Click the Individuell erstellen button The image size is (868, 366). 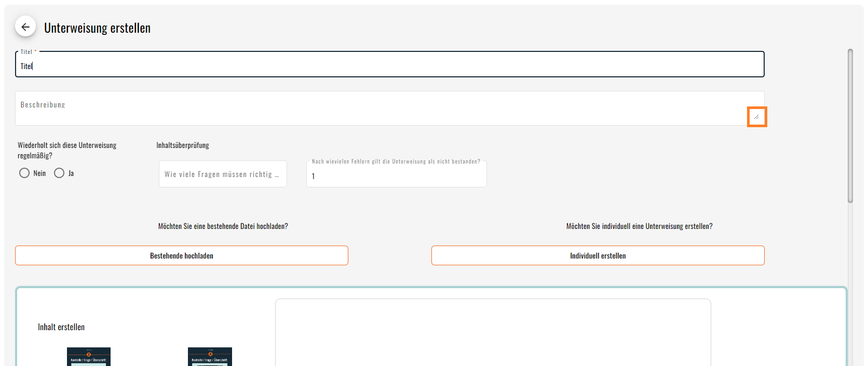tap(598, 255)
